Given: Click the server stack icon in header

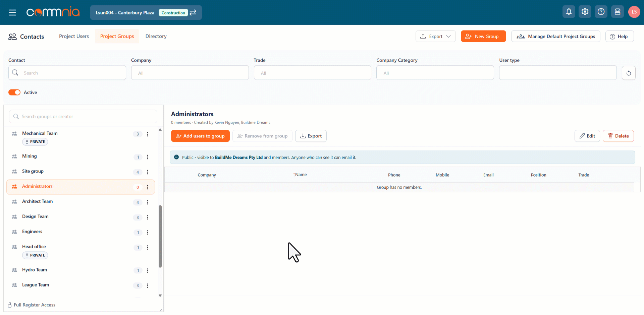Looking at the screenshot, I should click(x=618, y=12).
